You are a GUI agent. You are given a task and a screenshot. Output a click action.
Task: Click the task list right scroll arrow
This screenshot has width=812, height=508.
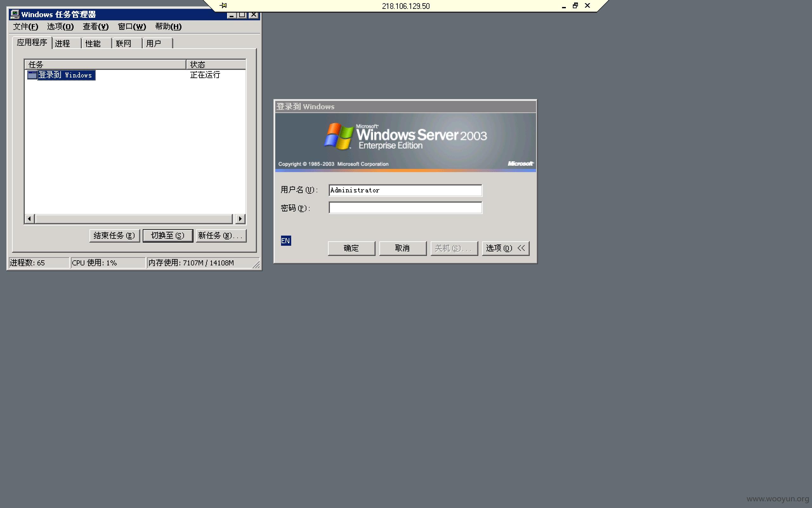point(240,219)
